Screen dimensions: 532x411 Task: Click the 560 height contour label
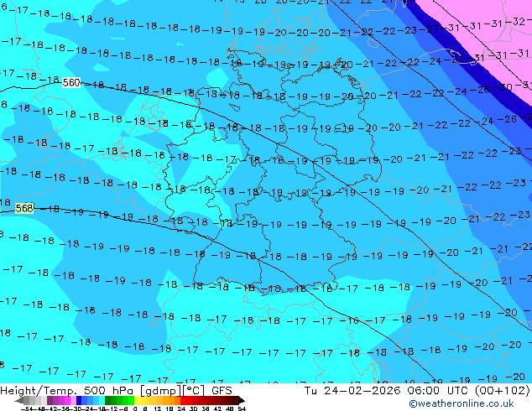pos(71,82)
